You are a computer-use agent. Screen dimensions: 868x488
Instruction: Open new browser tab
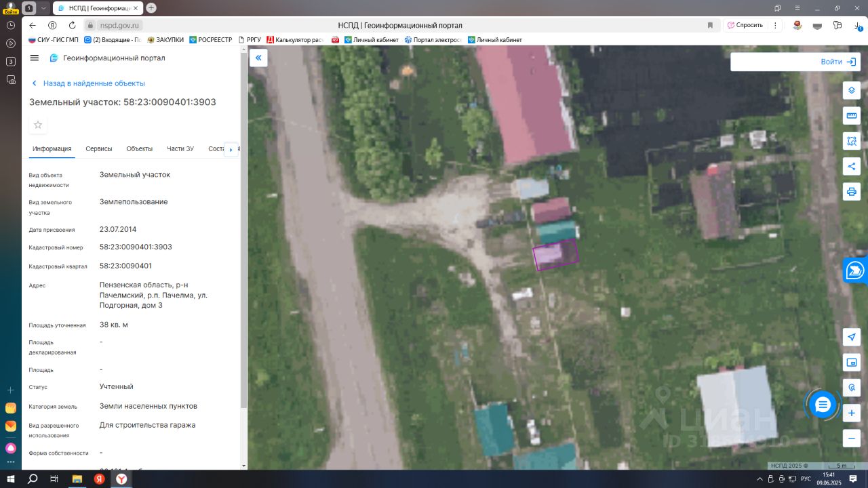click(x=151, y=8)
